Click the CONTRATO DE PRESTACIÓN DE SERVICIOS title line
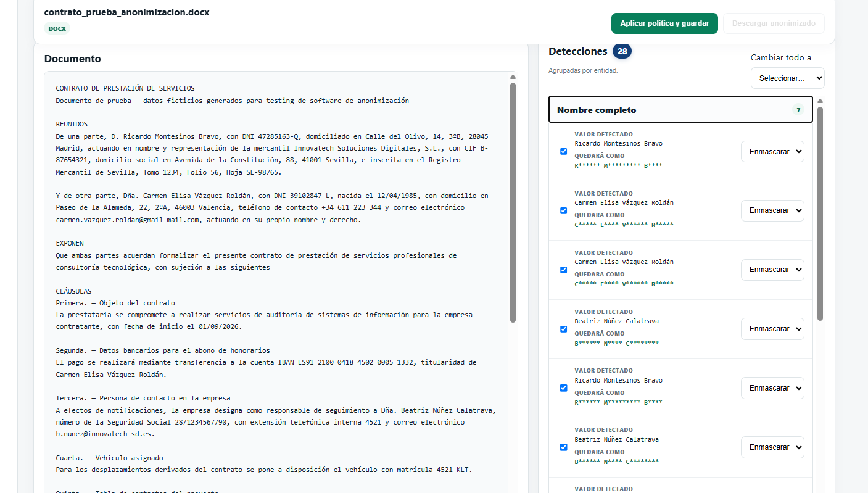Image resolution: width=868 pixels, height=493 pixels. (x=125, y=88)
